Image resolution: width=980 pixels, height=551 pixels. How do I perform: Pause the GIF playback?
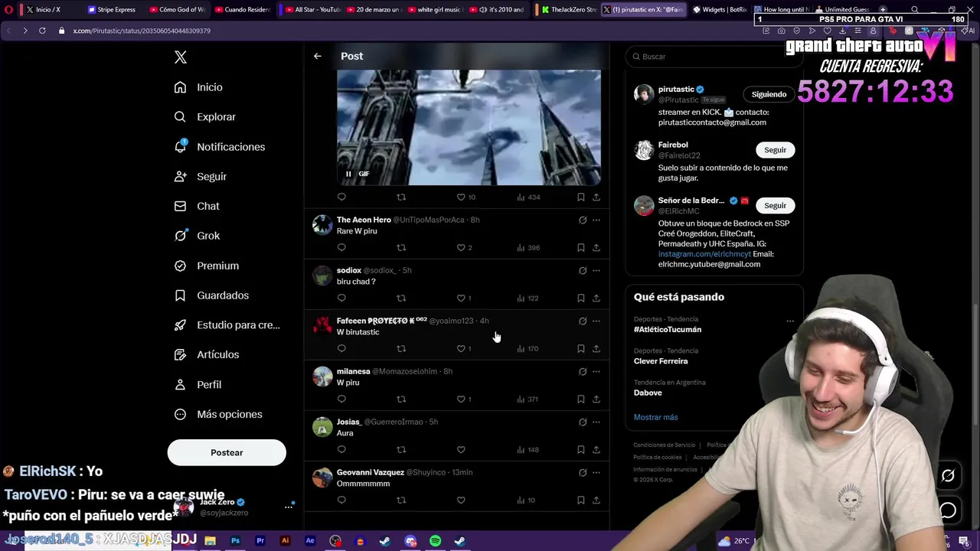[348, 174]
